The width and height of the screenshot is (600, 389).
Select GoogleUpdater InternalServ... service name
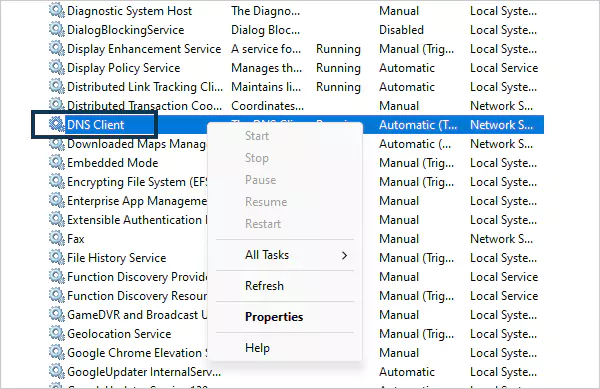click(144, 372)
